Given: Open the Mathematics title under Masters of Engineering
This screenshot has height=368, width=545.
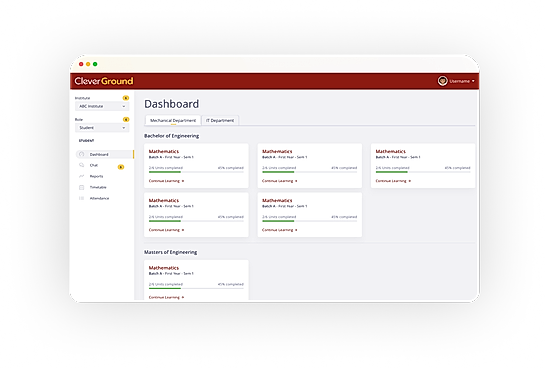Looking at the screenshot, I should click(x=164, y=268).
